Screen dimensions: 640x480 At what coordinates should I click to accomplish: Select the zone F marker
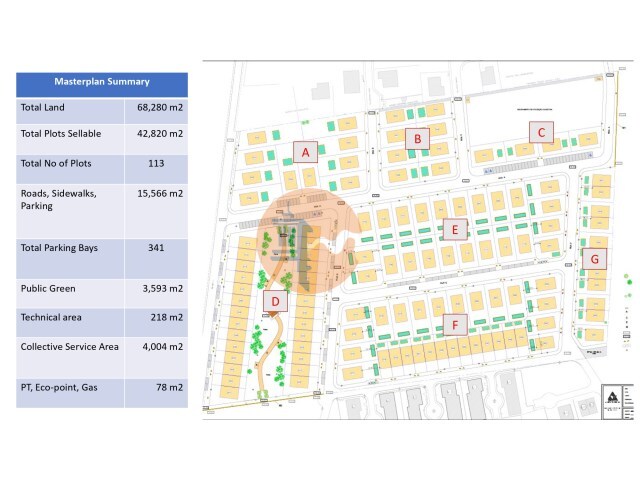click(455, 324)
